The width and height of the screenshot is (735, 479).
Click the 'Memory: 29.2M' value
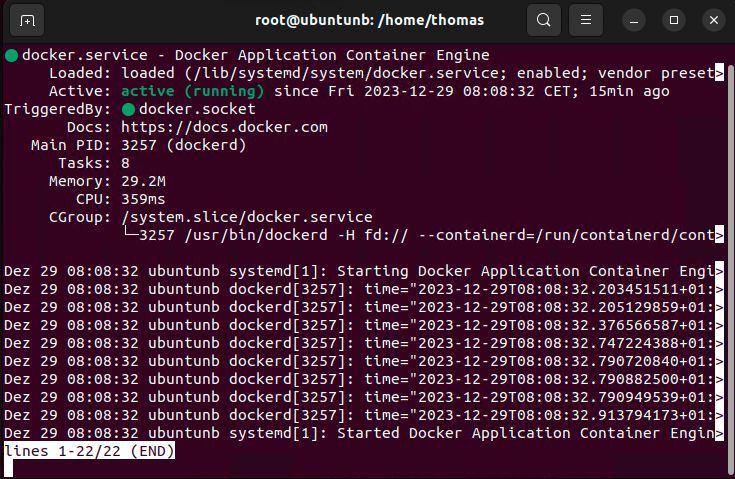click(x=143, y=181)
